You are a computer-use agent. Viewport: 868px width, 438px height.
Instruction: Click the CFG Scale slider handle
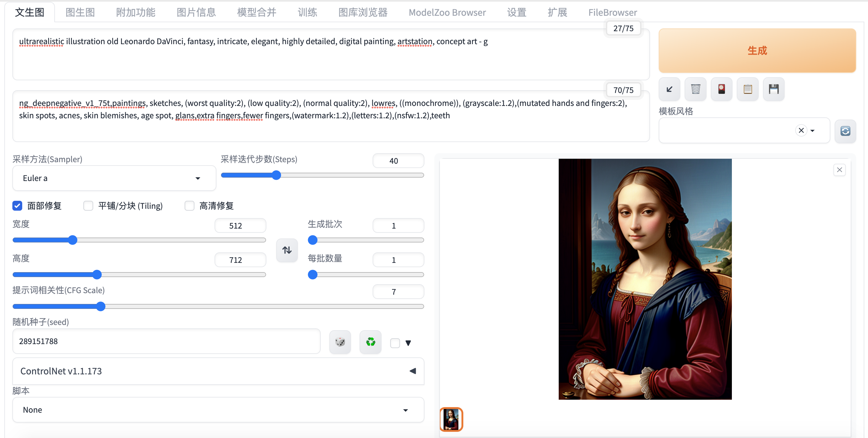click(x=100, y=306)
